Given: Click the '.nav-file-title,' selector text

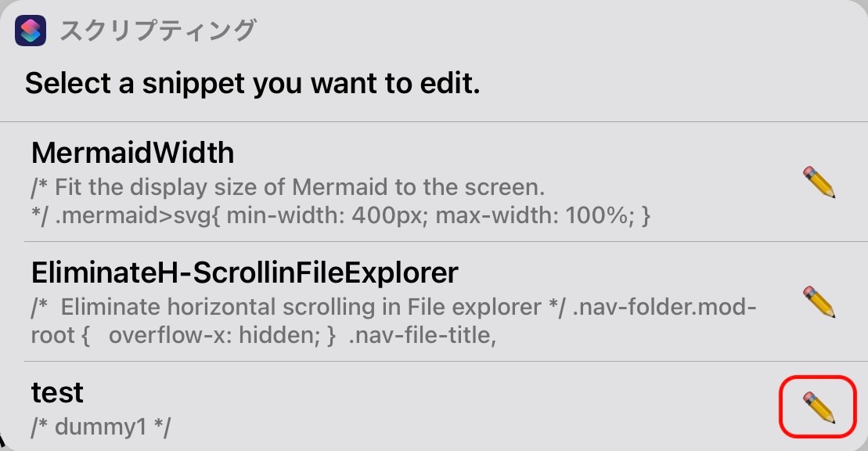Looking at the screenshot, I should (422, 335).
